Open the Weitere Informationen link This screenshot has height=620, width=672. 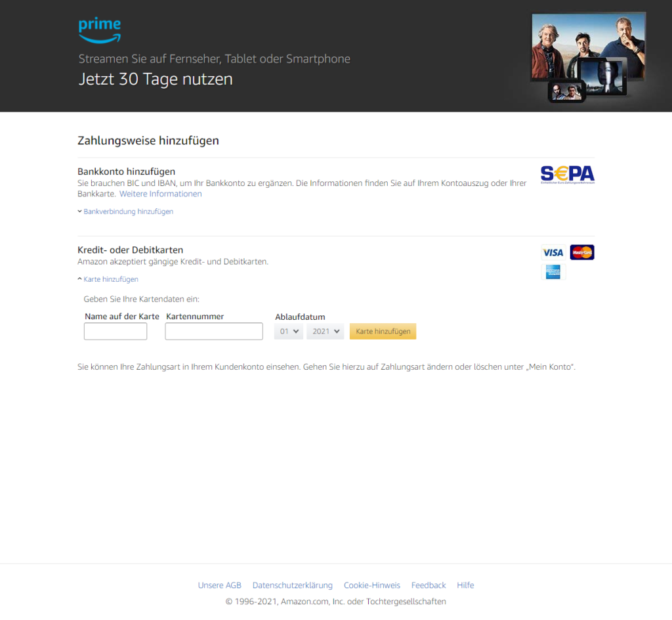coord(160,194)
